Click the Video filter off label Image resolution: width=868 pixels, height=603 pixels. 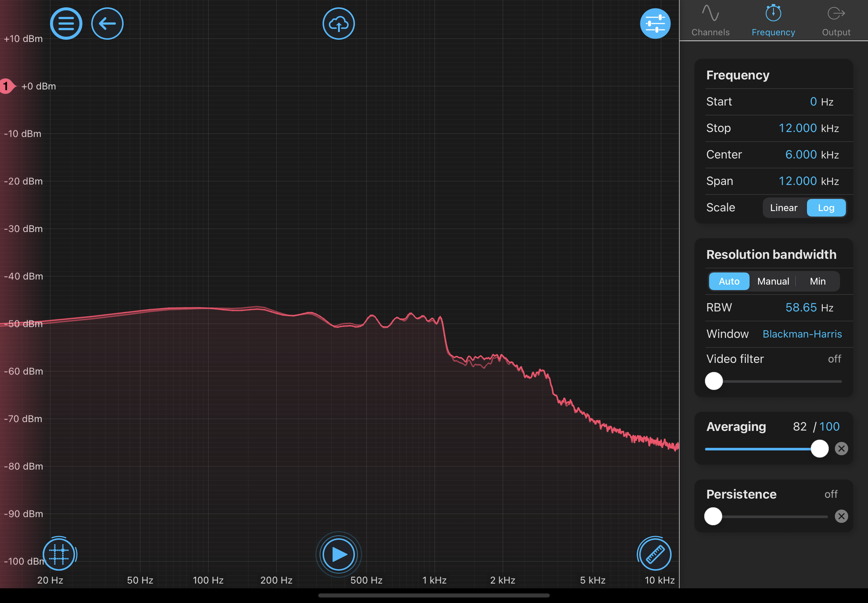click(x=835, y=359)
